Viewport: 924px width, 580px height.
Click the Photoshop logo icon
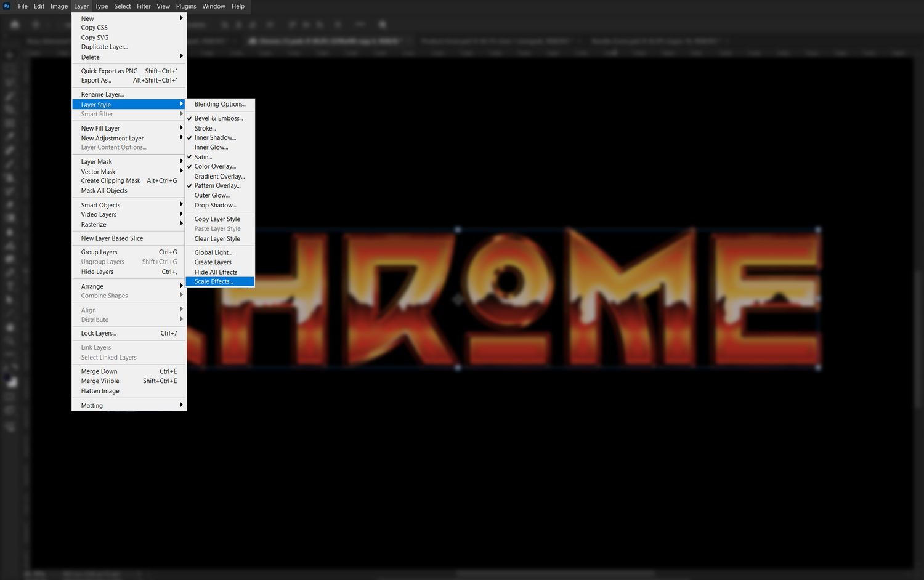pyautogui.click(x=7, y=6)
